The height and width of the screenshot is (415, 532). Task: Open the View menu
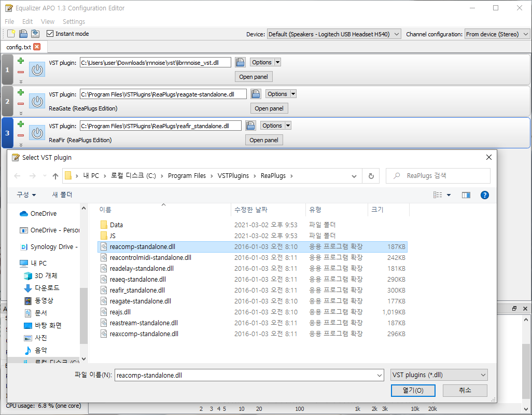(48, 21)
